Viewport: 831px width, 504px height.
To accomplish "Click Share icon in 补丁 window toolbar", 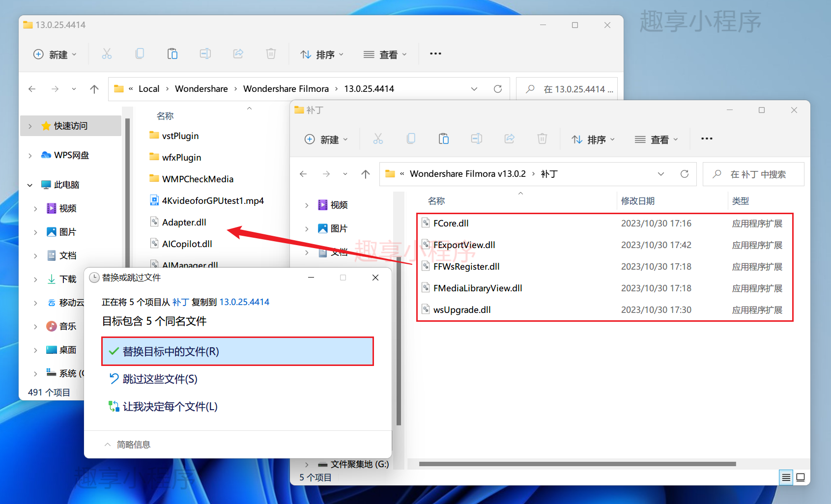I will click(x=510, y=139).
